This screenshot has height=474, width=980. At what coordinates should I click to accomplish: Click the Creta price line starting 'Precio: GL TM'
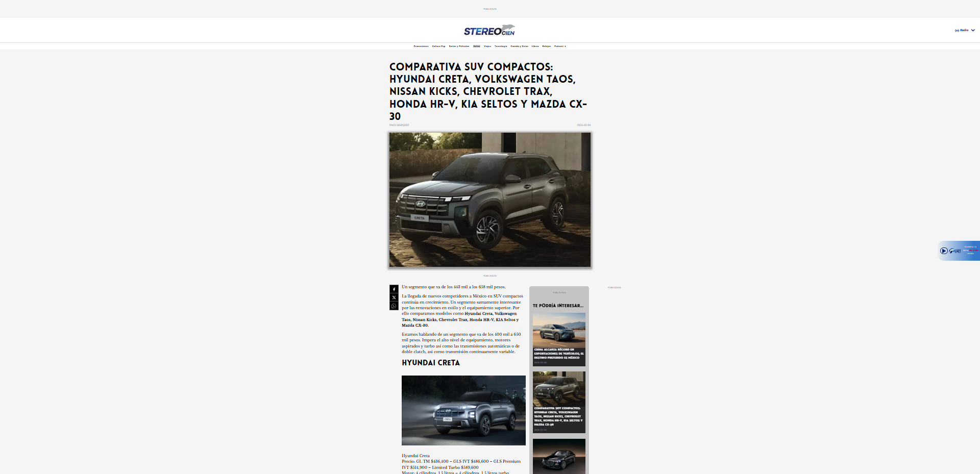tap(461, 464)
